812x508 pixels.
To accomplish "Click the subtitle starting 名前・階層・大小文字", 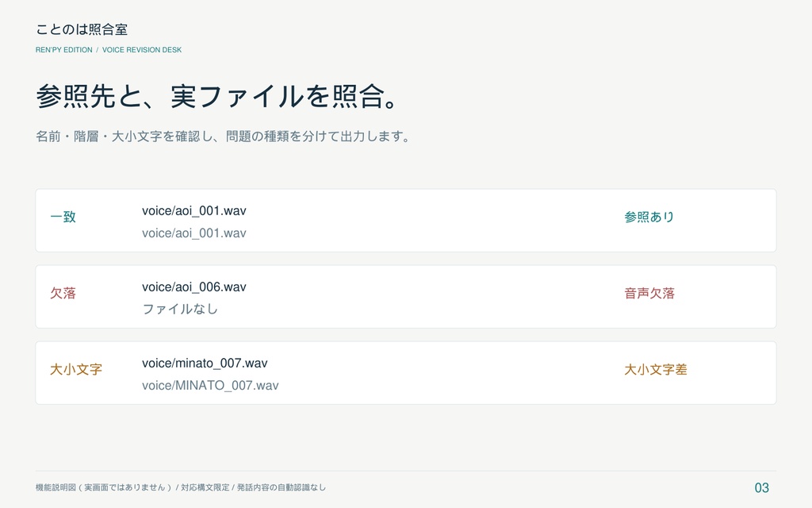I will (x=223, y=137).
